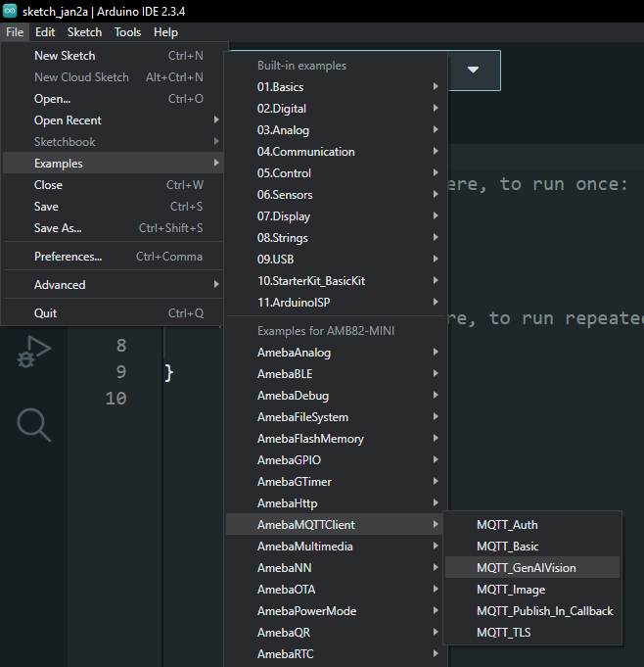Viewport: 644px width, 667px height.
Task: Open the board selector dropdown arrow
Action: point(474,71)
